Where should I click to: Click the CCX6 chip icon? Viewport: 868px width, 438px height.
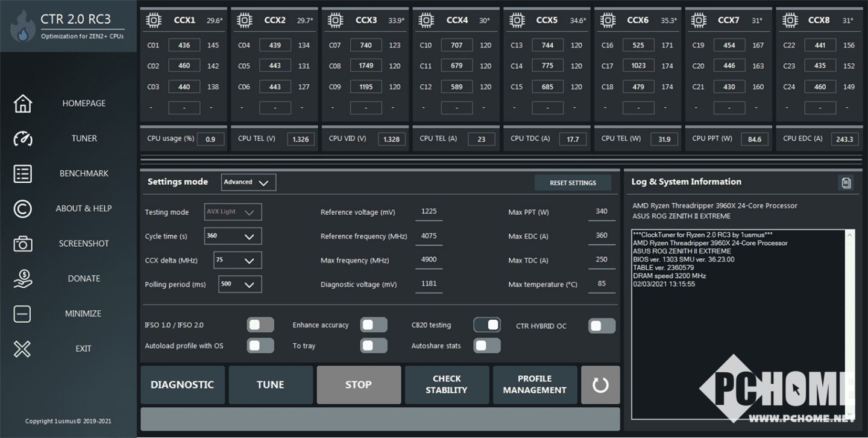[608, 20]
